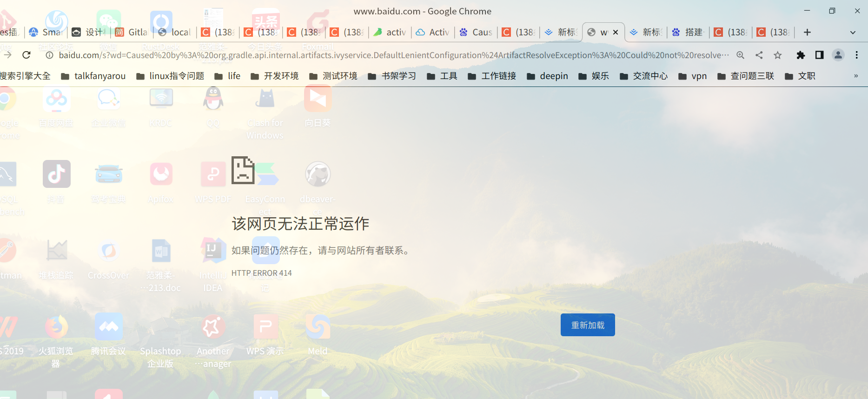Image resolution: width=868 pixels, height=399 pixels.
Task: Open the 娱乐 bookmark folder
Action: (593, 76)
